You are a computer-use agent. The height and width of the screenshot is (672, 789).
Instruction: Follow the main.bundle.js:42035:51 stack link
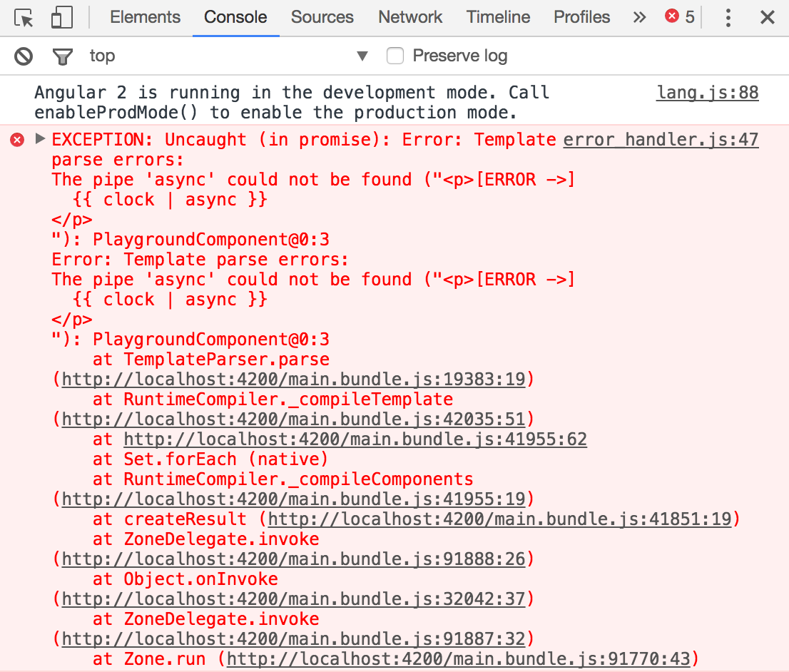293,419
